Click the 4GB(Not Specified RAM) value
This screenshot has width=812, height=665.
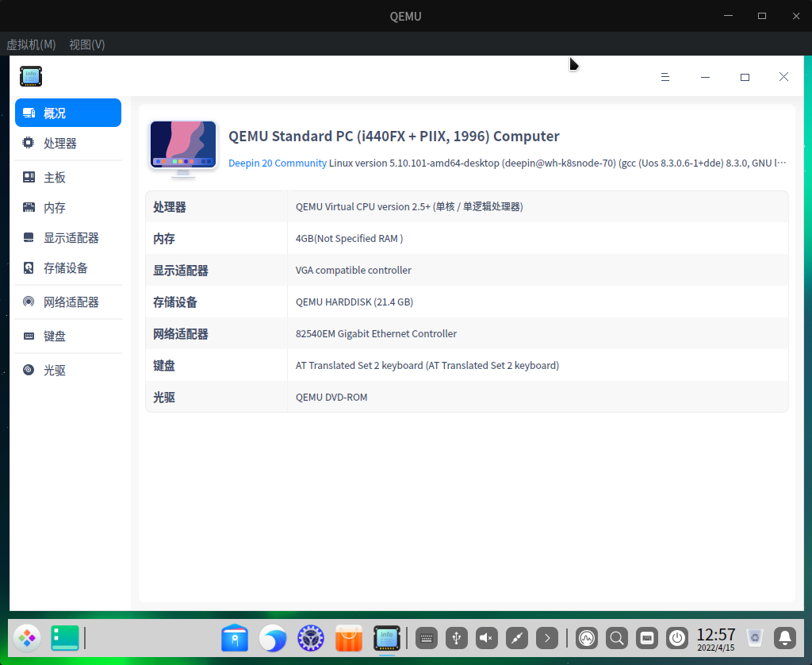(349, 238)
